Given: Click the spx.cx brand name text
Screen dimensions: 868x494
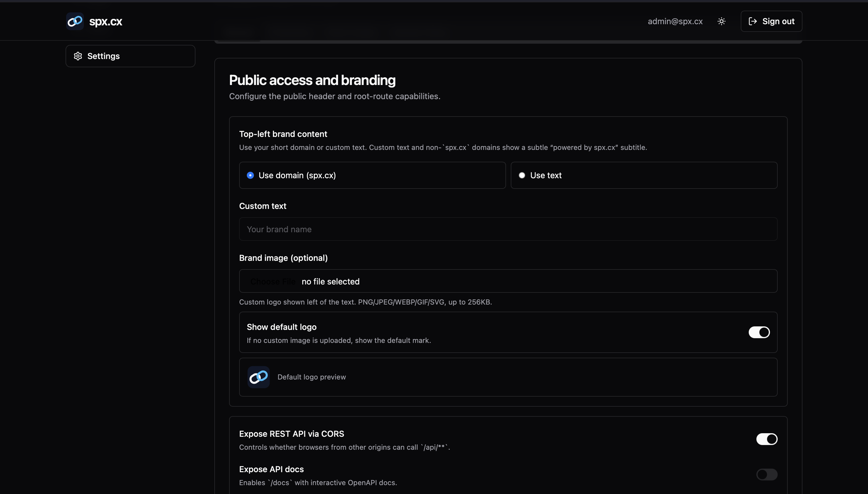Looking at the screenshot, I should pyautogui.click(x=105, y=21).
